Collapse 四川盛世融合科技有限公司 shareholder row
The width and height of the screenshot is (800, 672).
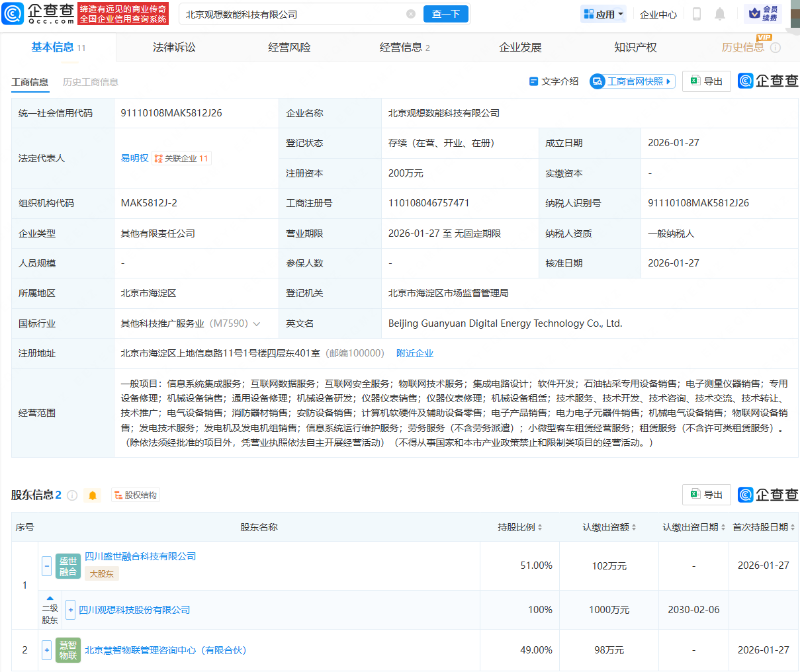click(46, 566)
